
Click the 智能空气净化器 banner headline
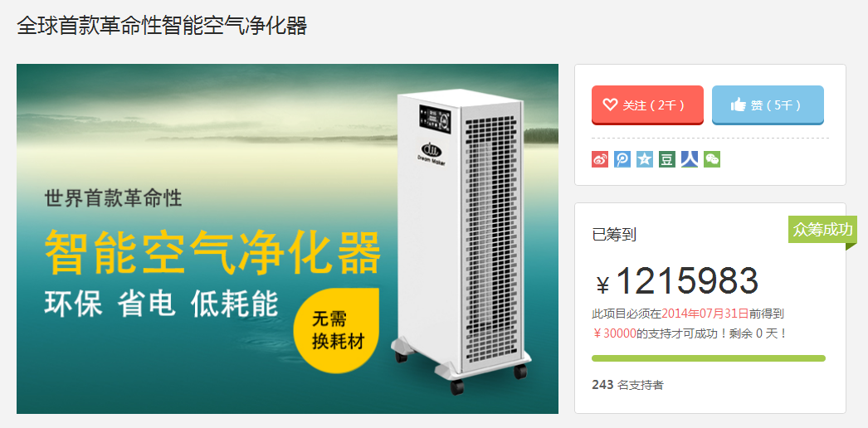(213, 253)
